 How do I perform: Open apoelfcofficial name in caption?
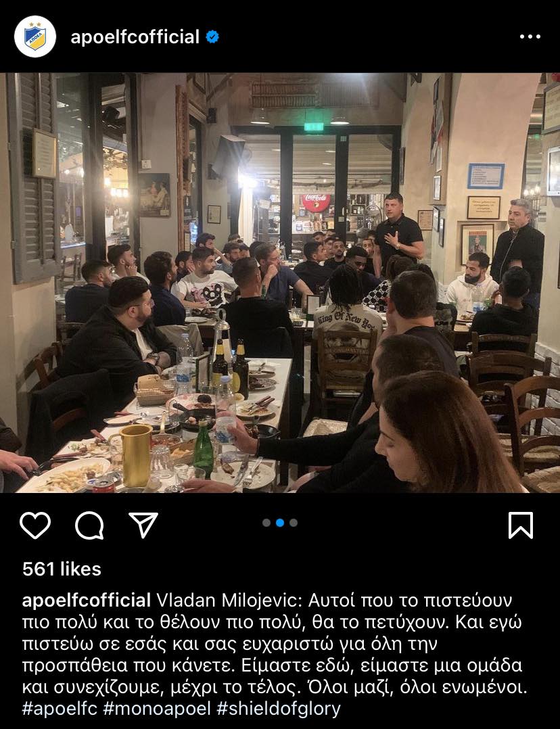coord(87,601)
